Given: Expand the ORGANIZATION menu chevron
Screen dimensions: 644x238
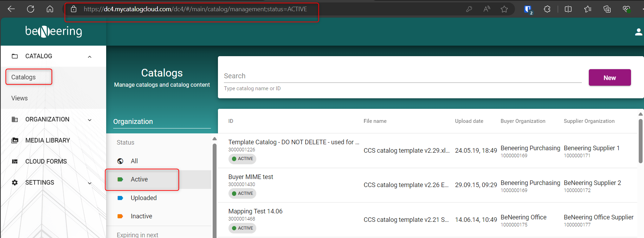Looking at the screenshot, I should pos(90,120).
